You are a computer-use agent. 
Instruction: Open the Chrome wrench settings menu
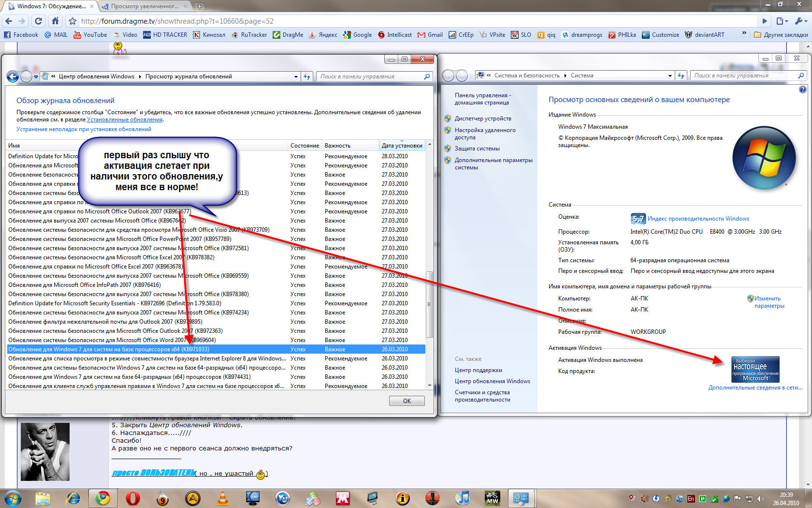coord(800,21)
